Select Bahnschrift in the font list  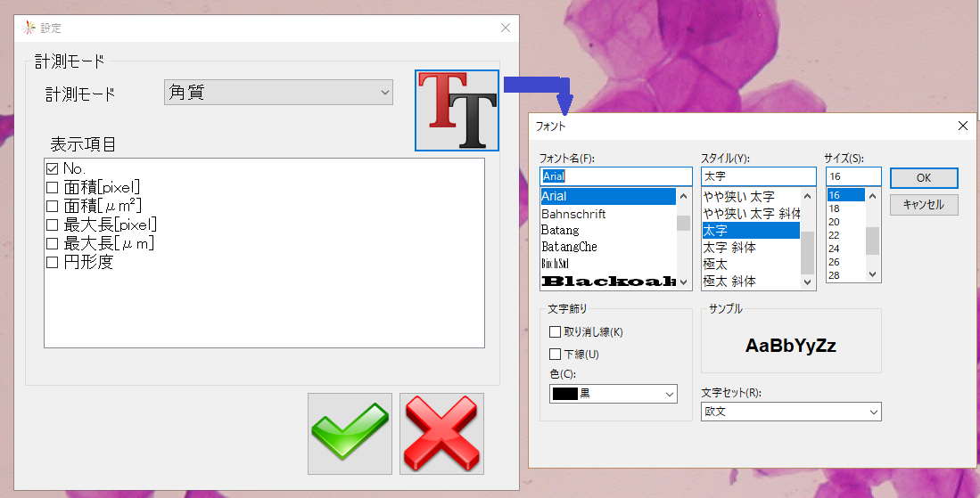click(573, 214)
